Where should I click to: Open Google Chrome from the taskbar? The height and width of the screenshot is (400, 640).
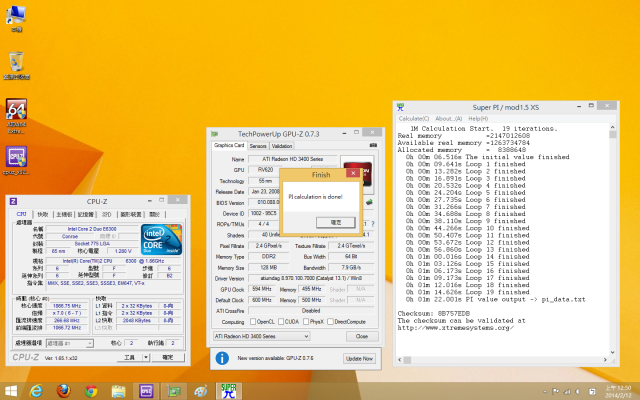click(x=91, y=391)
